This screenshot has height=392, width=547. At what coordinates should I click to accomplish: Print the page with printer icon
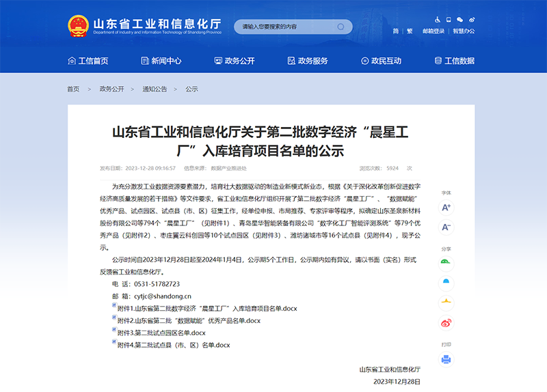[x=446, y=359]
